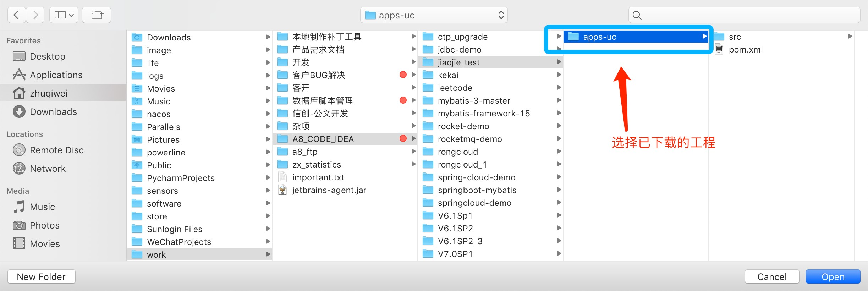Open the column view options dropdown
868x291 pixels.
pyautogui.click(x=64, y=15)
